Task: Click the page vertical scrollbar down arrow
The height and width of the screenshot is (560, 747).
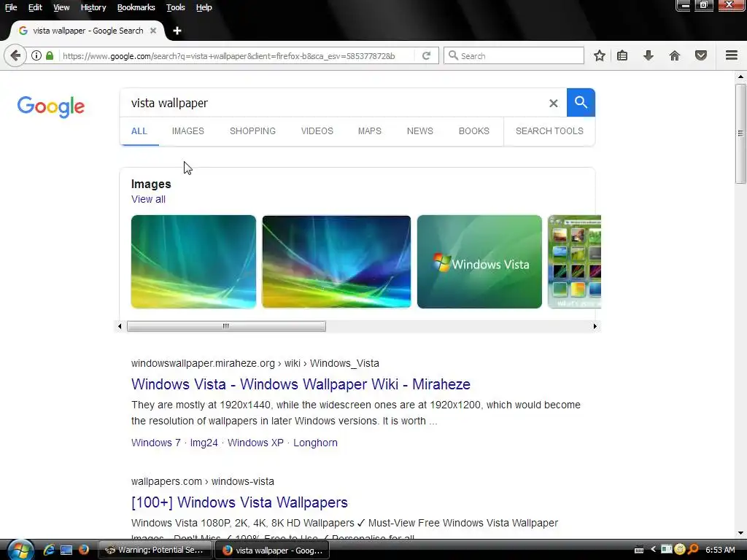Action: coord(740,533)
